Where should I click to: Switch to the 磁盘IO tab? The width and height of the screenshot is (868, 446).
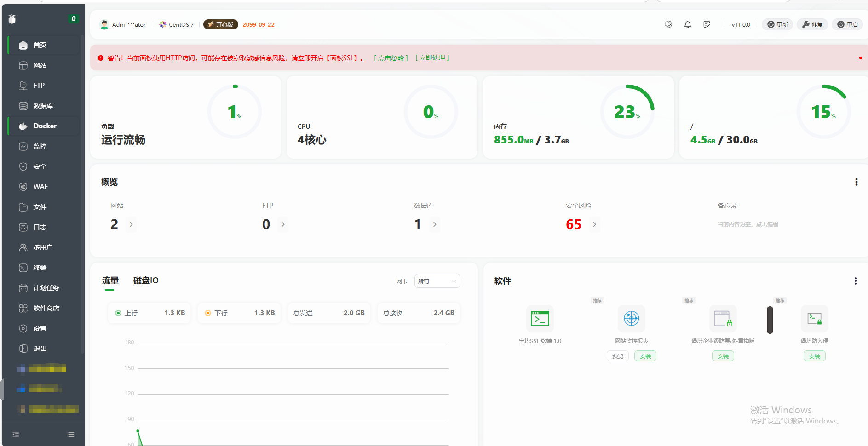coord(146,280)
